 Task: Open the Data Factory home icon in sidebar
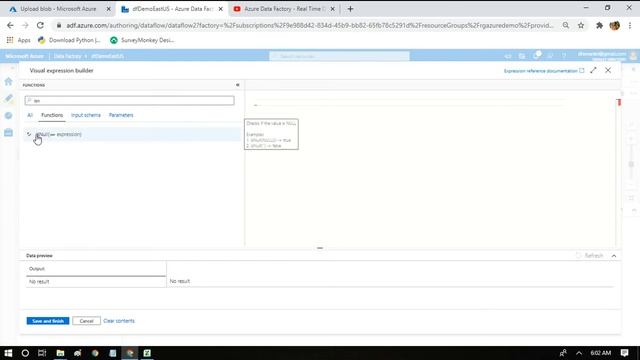[8, 82]
